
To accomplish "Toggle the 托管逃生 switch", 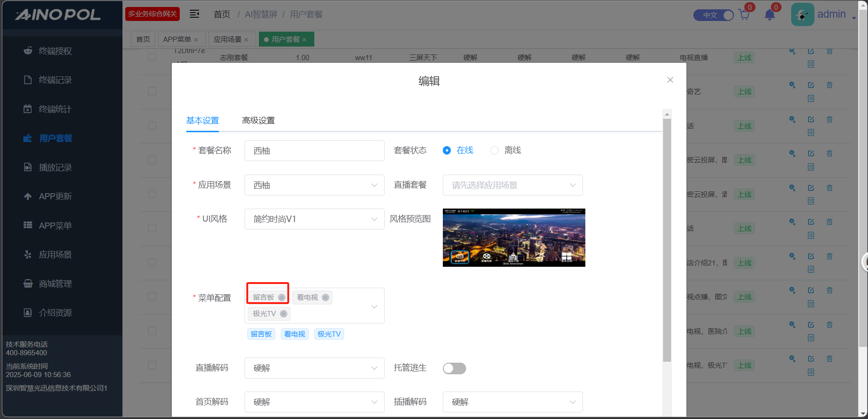I will pyautogui.click(x=454, y=368).
